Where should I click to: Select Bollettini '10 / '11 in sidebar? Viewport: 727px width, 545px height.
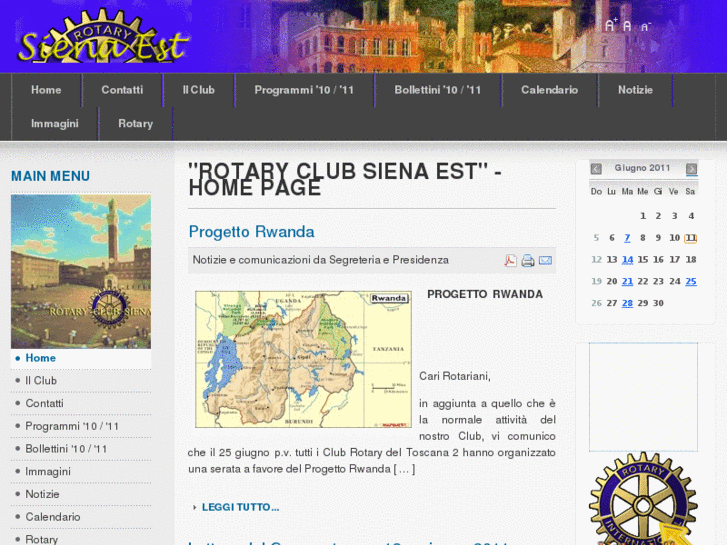pyautogui.click(x=81, y=449)
